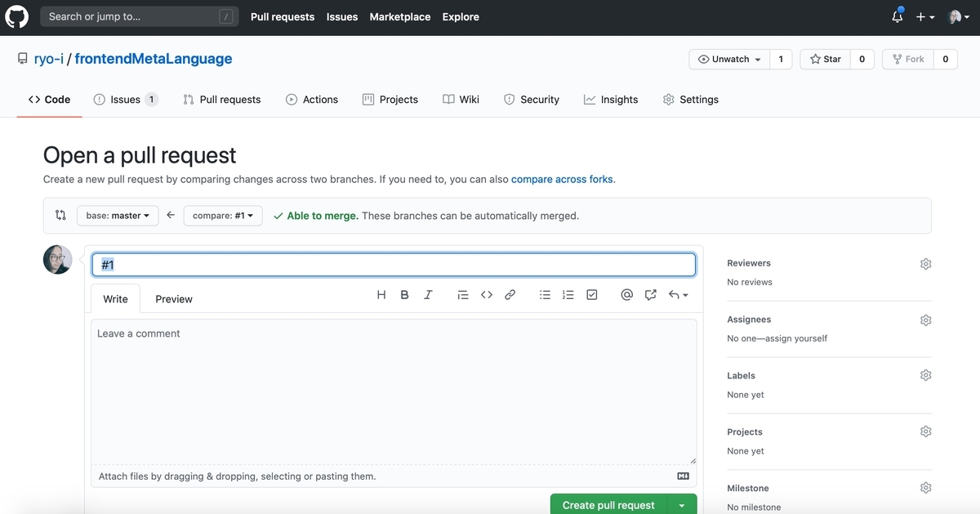Apply italic formatting
The height and width of the screenshot is (514, 980).
tap(428, 295)
